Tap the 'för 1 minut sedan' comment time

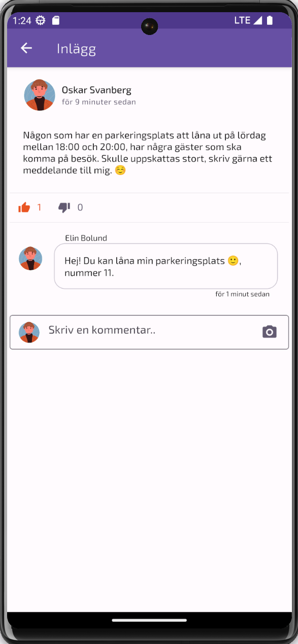tap(242, 294)
